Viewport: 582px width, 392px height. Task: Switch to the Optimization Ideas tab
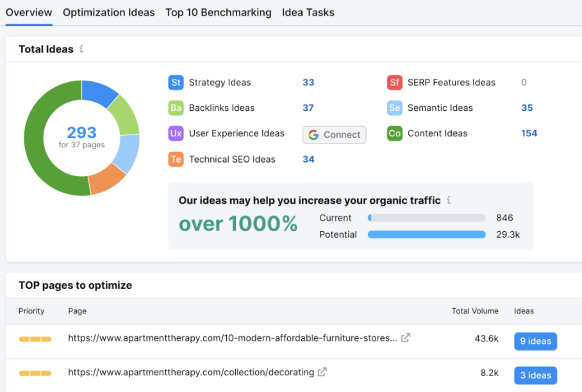[109, 13]
